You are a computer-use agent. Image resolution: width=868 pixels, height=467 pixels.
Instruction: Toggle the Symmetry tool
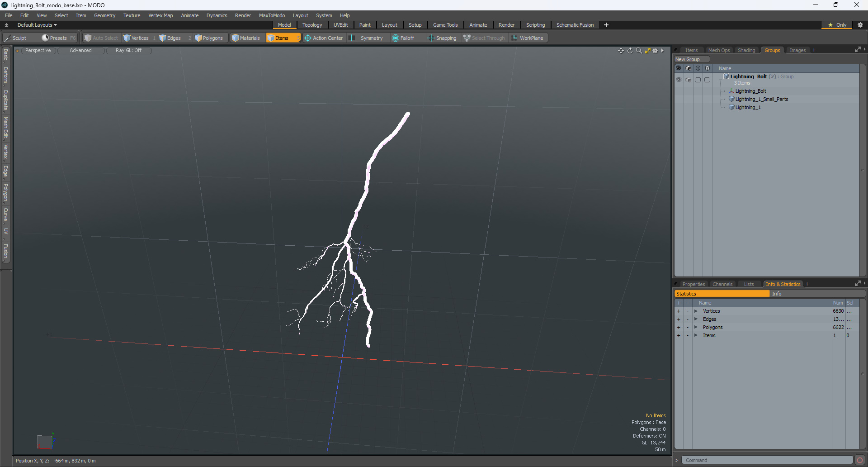(x=367, y=38)
